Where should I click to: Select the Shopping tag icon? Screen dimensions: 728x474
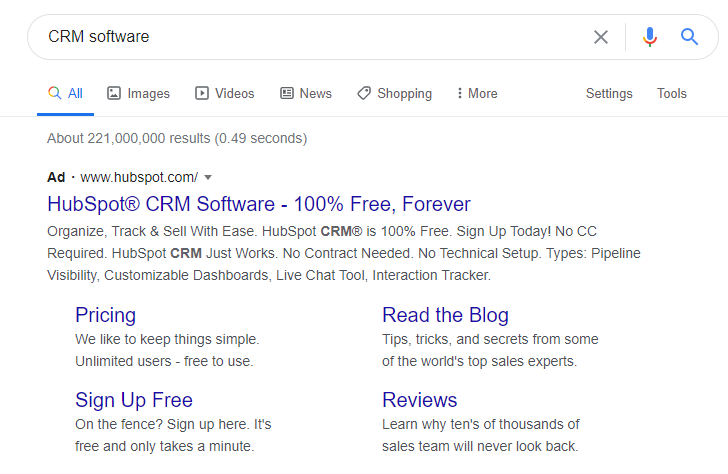click(364, 93)
